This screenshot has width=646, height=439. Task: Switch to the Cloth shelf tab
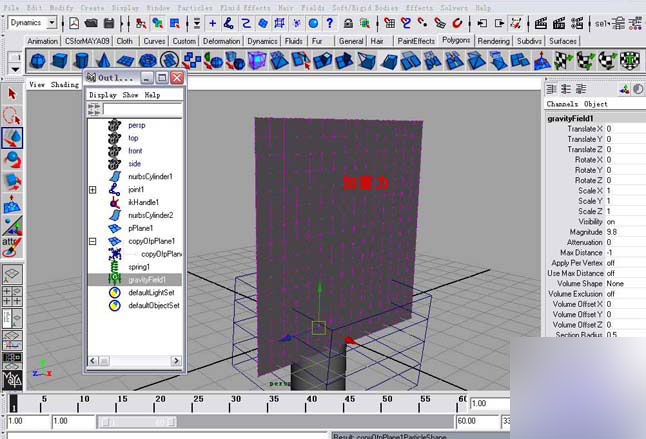tap(124, 41)
